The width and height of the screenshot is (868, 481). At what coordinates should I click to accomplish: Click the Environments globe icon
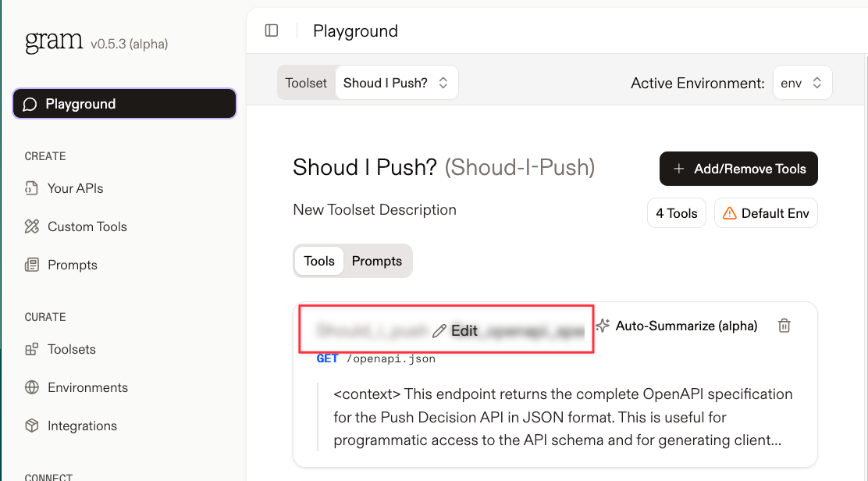(x=31, y=387)
